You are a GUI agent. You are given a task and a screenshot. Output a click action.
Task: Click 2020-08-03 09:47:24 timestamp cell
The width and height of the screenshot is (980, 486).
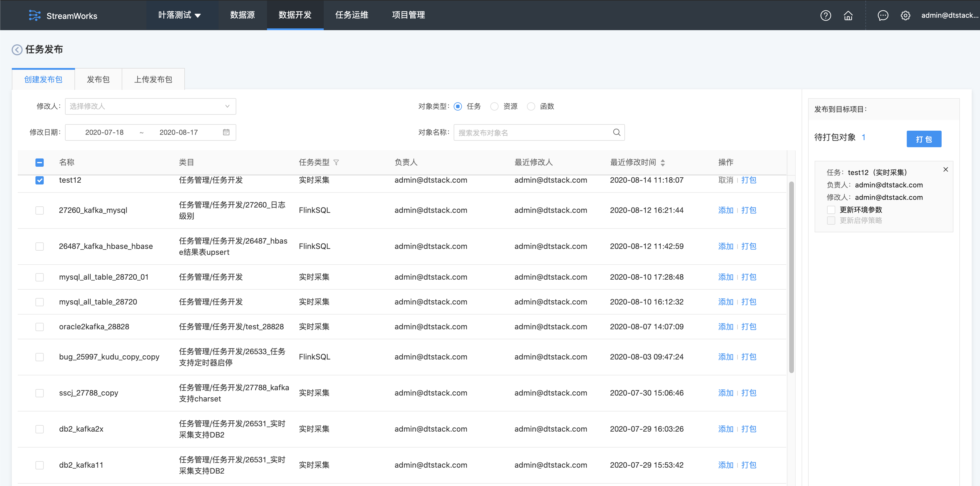[647, 357]
